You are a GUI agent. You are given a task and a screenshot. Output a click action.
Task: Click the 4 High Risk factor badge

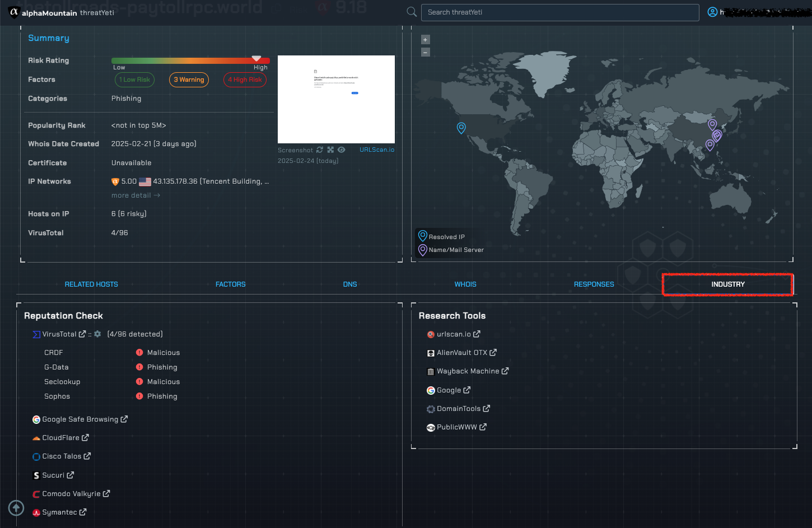pos(245,80)
